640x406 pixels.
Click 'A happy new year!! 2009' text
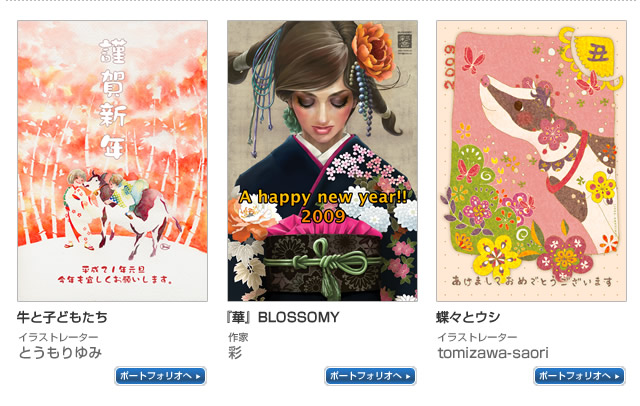click(x=323, y=206)
